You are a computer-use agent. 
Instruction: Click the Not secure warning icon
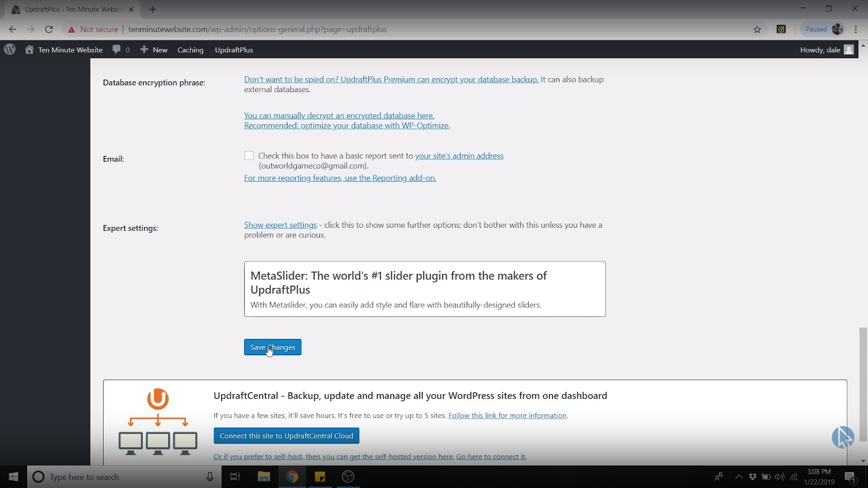click(x=72, y=29)
